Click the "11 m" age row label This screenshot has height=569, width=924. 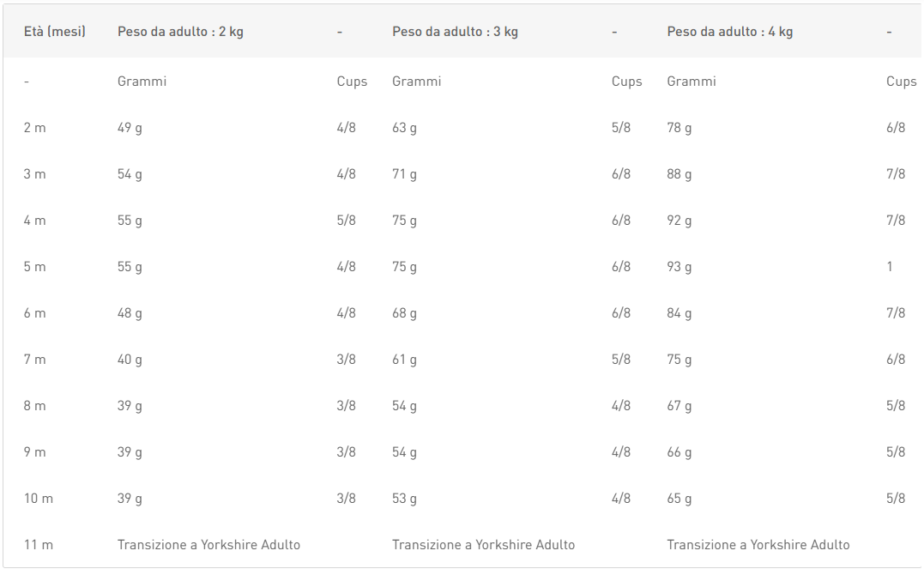pyautogui.click(x=36, y=545)
